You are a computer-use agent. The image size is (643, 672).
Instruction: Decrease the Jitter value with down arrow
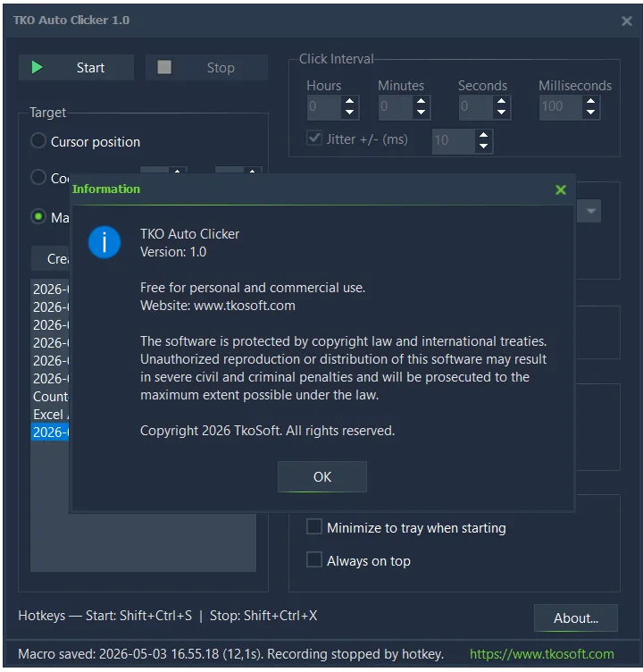(x=484, y=147)
